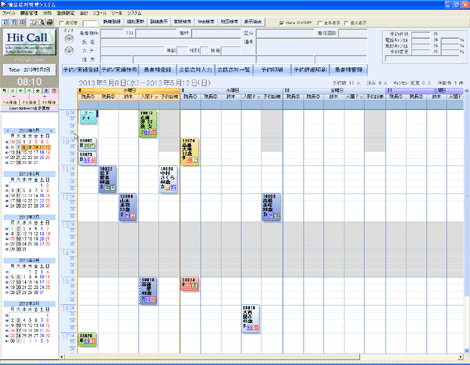Click the printer icon in the toolbar
Image resolution: width=470 pixels, height=365 pixels.
49,22
